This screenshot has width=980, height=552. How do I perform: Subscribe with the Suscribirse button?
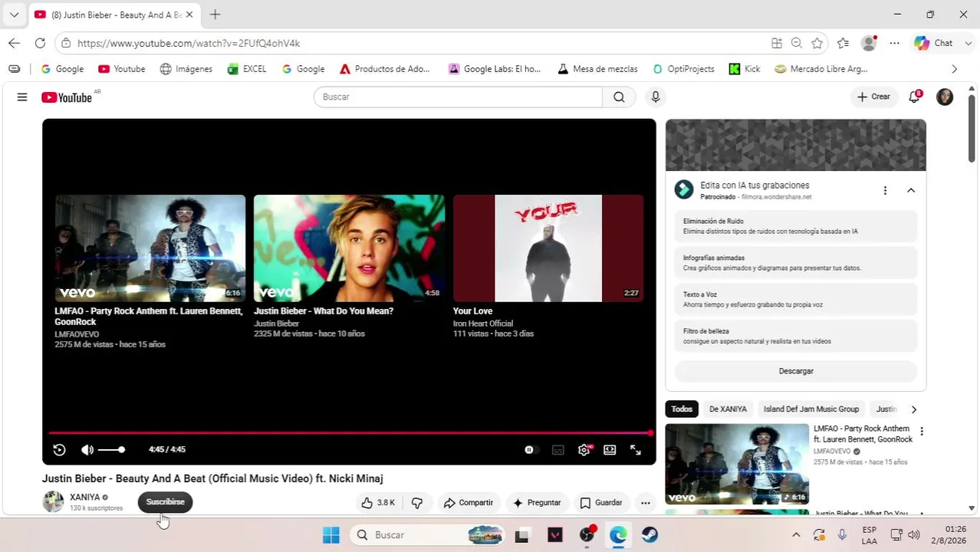[165, 502]
